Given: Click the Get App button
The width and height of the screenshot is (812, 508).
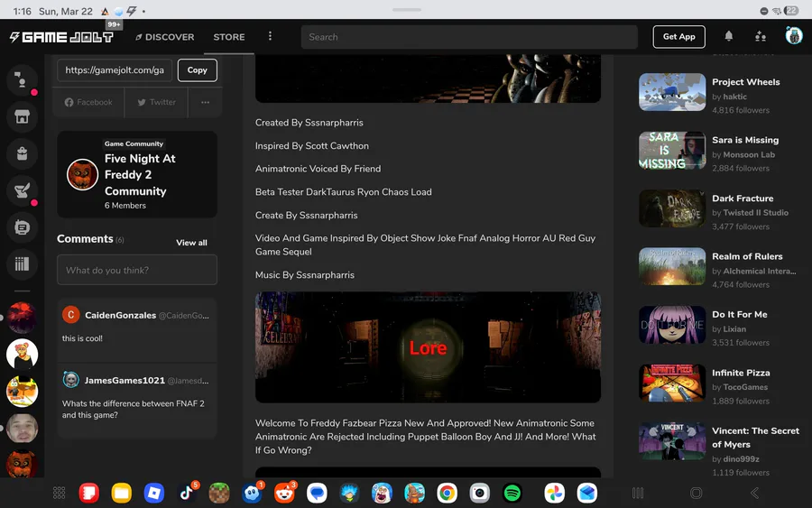Looking at the screenshot, I should [678, 37].
